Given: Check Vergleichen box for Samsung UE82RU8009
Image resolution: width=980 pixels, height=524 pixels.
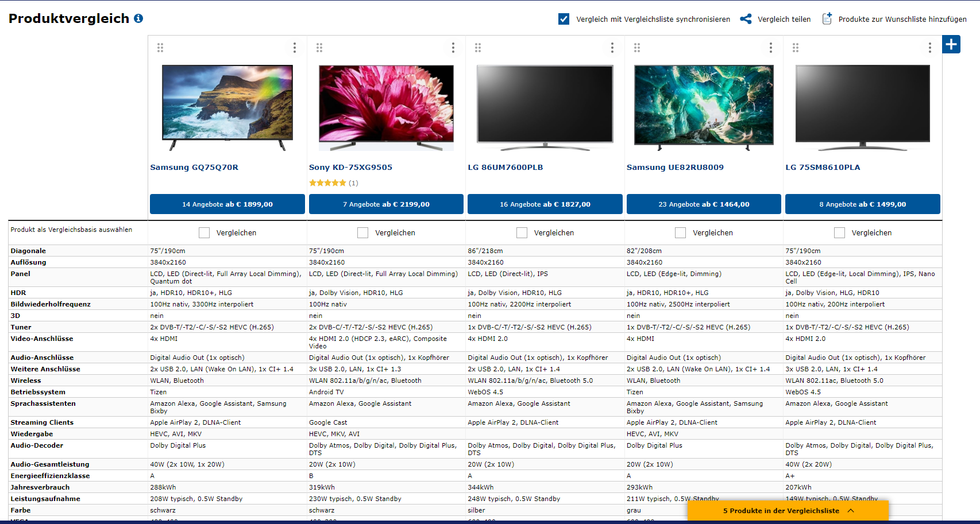Looking at the screenshot, I should [x=681, y=232].
